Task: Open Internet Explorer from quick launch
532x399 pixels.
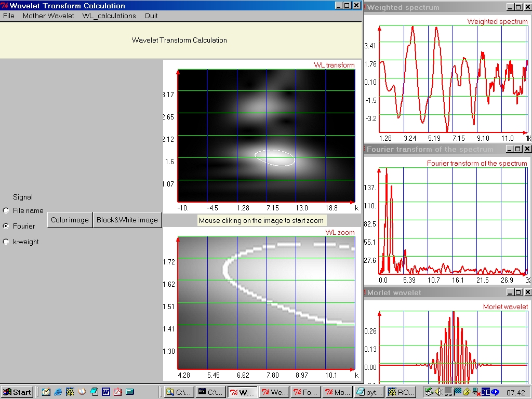Action: click(x=58, y=392)
